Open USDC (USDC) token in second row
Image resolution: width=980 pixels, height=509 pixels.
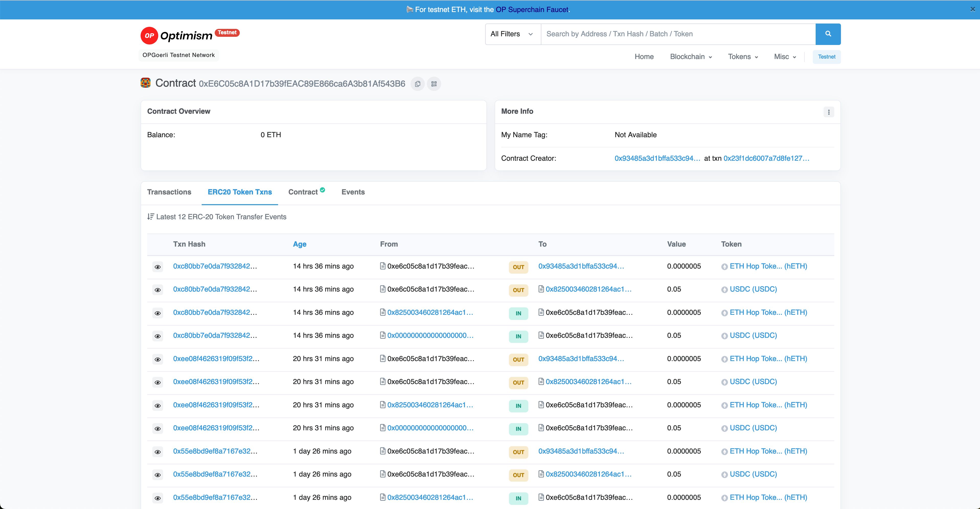click(753, 289)
